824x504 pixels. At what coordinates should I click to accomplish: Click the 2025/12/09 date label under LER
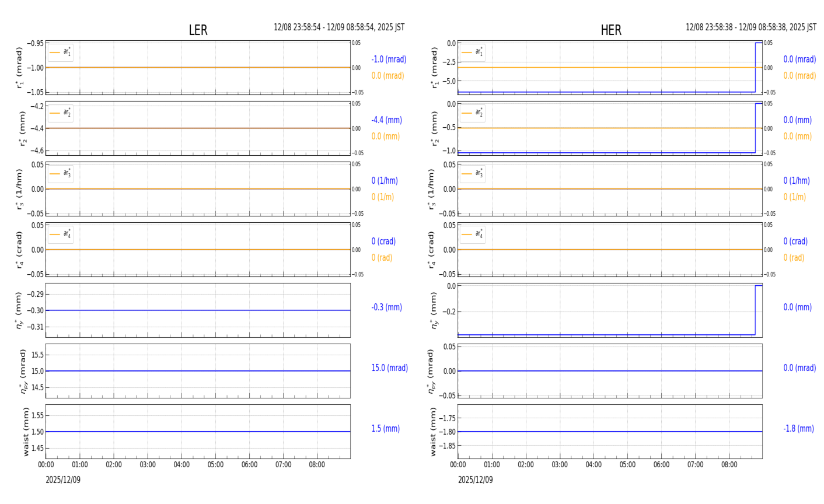pos(63,480)
